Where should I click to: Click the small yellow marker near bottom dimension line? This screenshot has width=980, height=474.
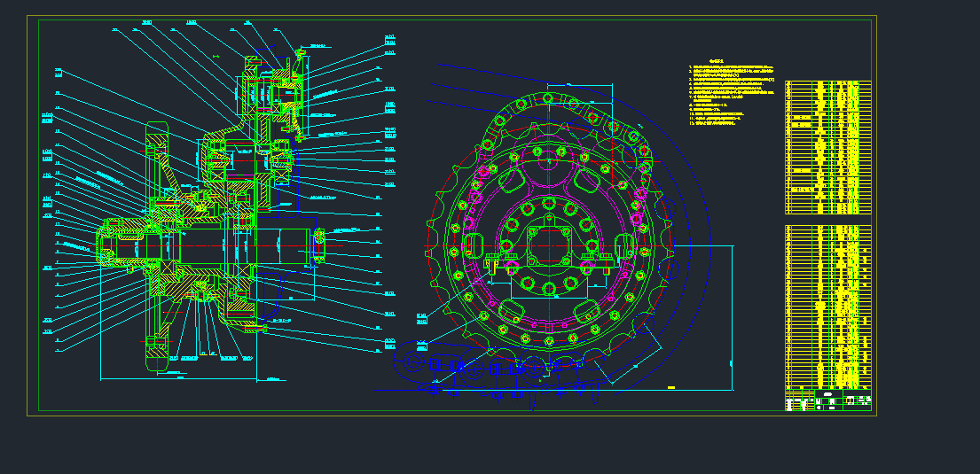pyautogui.click(x=670, y=387)
